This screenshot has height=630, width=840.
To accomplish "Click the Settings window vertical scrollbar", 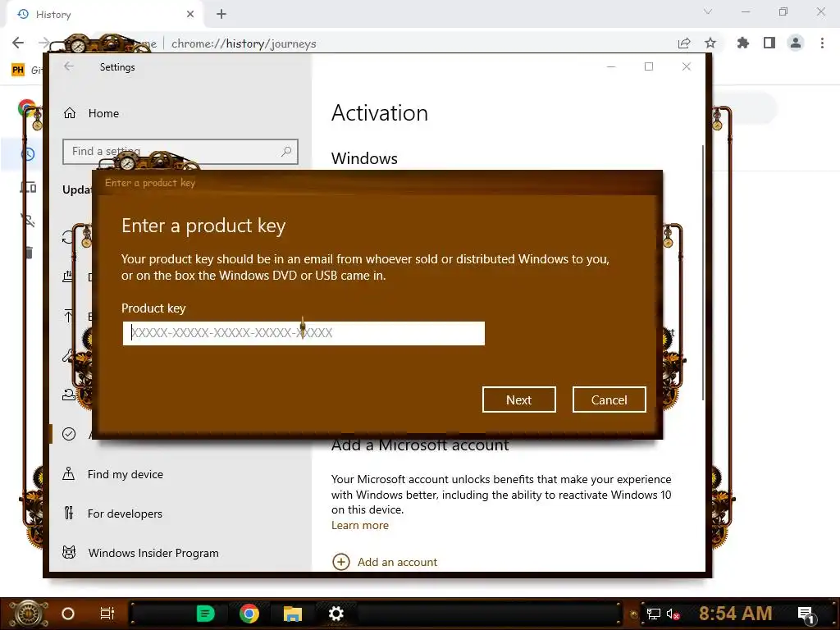I will coord(702,272).
